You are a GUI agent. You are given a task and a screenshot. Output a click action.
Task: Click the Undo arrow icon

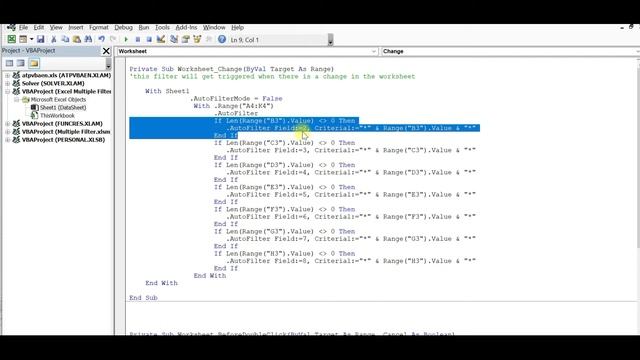click(x=101, y=39)
